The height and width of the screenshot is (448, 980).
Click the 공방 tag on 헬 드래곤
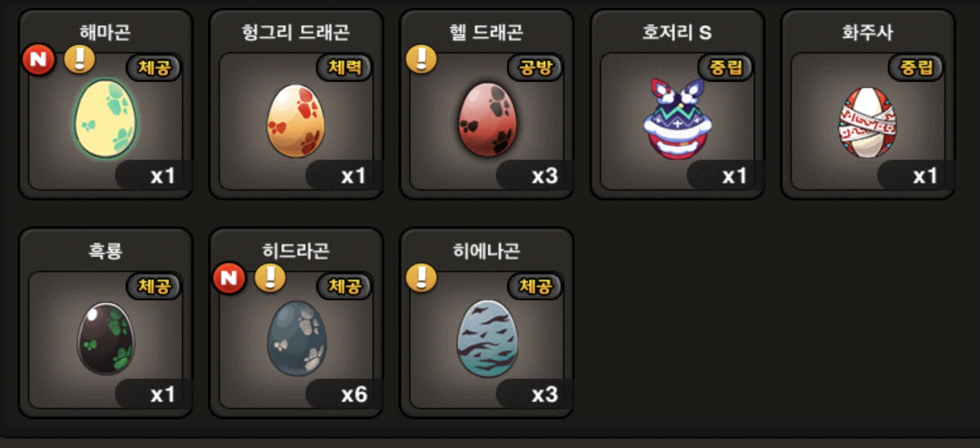535,67
